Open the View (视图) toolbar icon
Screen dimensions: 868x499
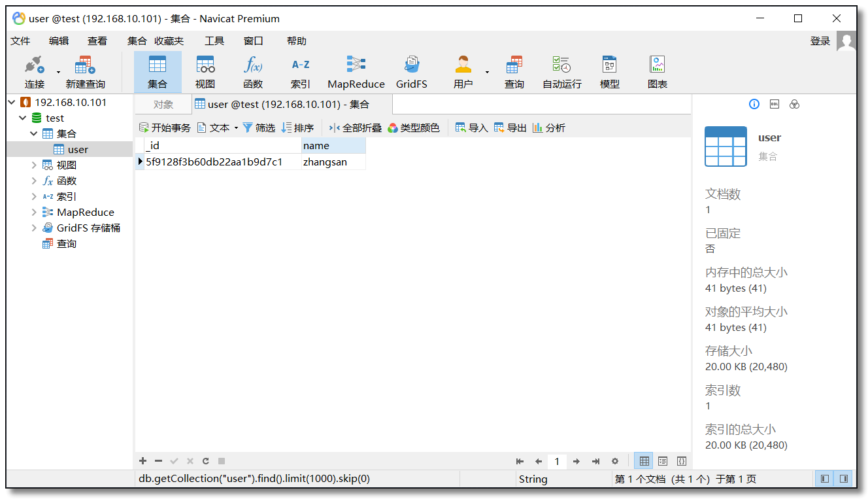tap(205, 72)
